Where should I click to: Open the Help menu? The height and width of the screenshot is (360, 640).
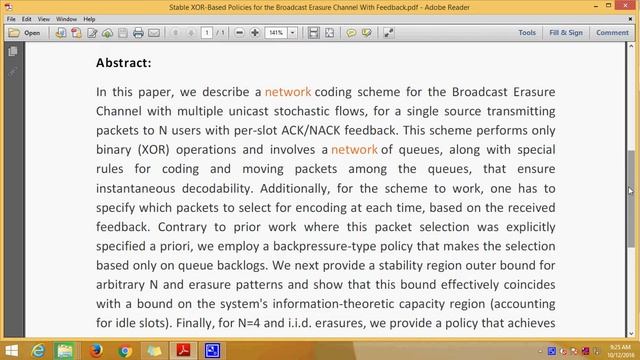tap(89, 19)
